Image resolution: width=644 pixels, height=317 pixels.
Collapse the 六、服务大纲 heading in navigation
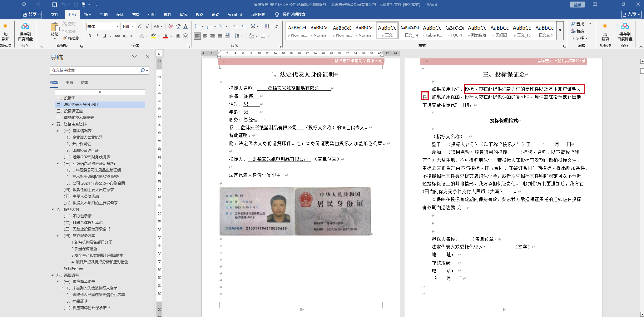tap(53, 210)
